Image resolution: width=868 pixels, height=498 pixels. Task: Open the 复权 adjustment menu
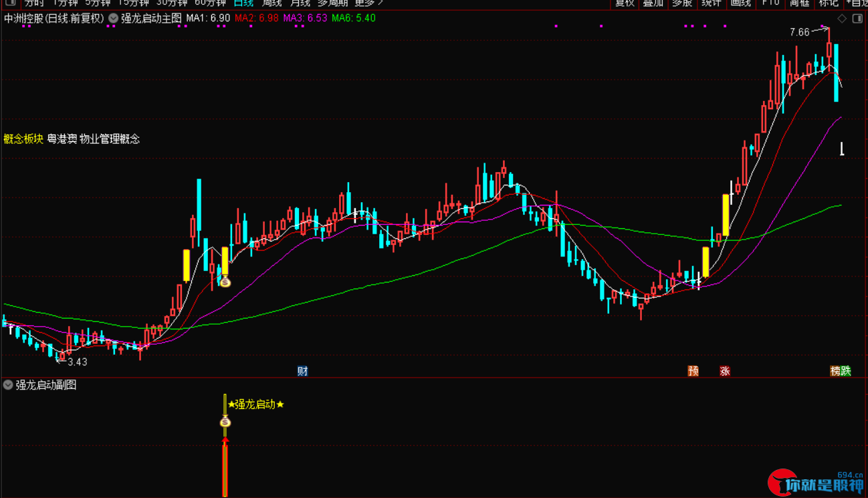(625, 3)
